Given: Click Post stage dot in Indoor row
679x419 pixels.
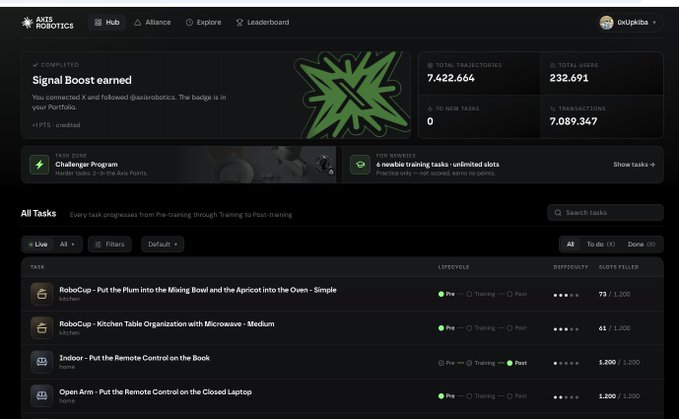Looking at the screenshot, I should [510, 363].
